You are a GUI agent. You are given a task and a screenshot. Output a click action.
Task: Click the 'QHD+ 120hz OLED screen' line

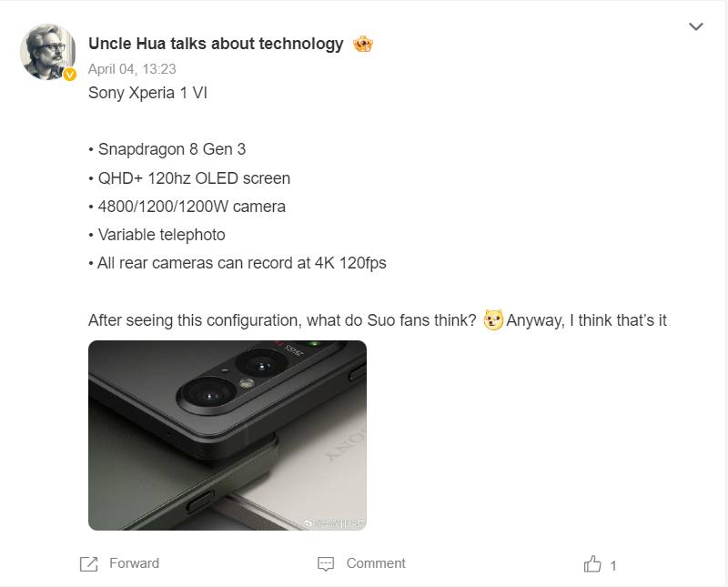tap(189, 178)
